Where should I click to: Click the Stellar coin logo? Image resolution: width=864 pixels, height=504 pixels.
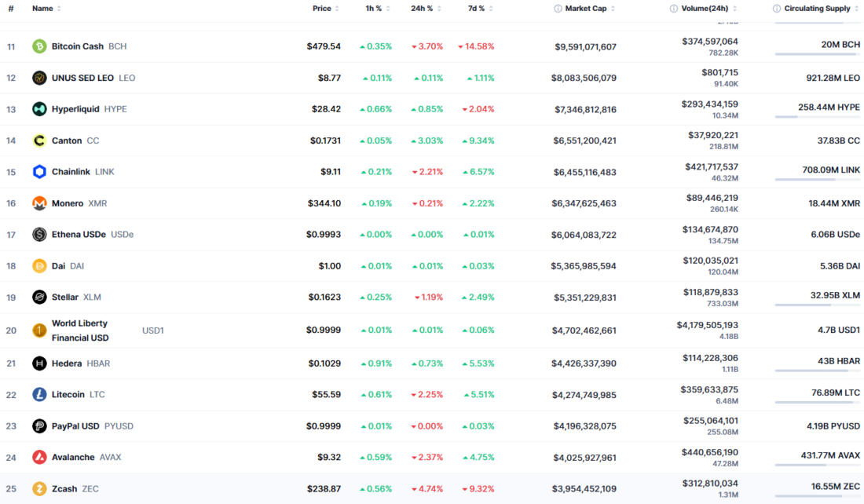39,297
